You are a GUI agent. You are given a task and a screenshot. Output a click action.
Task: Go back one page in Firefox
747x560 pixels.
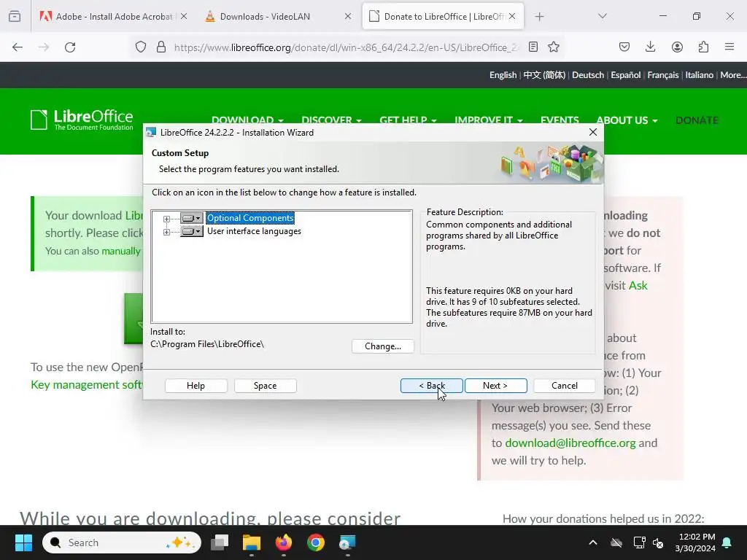click(18, 47)
